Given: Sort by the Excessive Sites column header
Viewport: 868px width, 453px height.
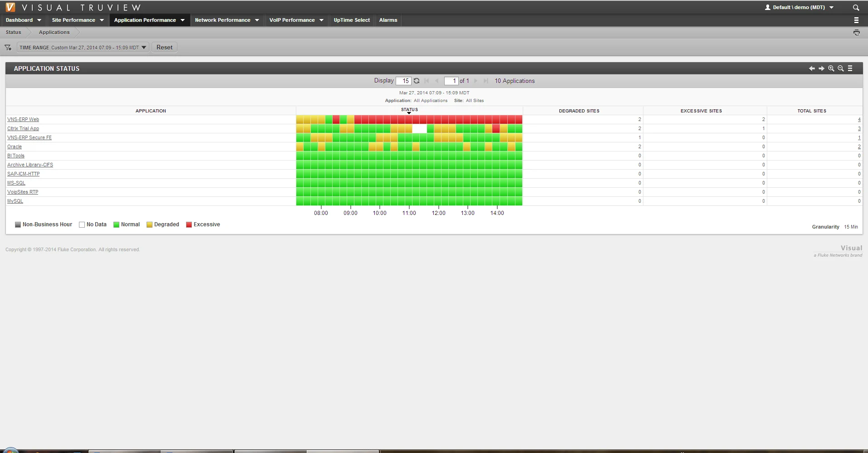Looking at the screenshot, I should tap(701, 111).
